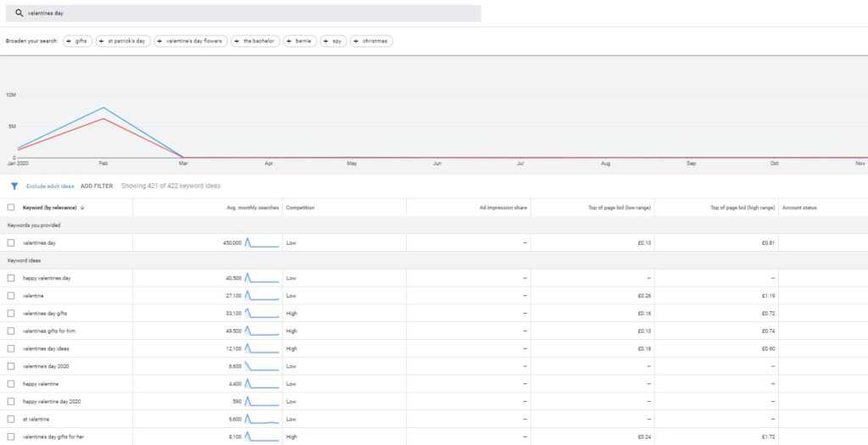Screen dimensions: 868x445
Task: Click the blue line peak at Feb
Action: pos(103,108)
